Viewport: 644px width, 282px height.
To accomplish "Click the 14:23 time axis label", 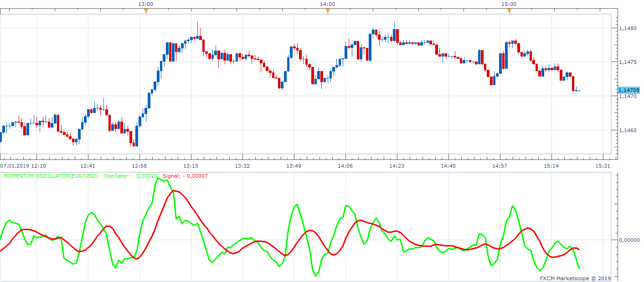I will point(397,166).
